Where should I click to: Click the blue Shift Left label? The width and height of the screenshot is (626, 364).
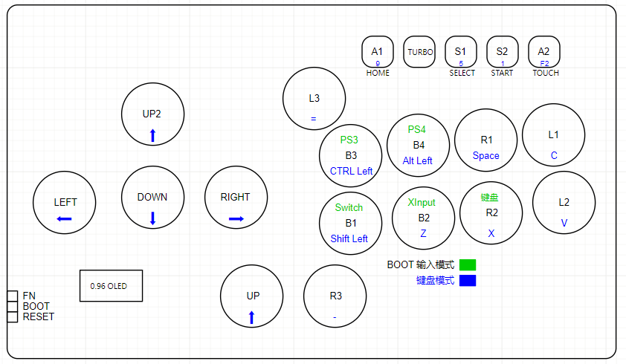(349, 238)
